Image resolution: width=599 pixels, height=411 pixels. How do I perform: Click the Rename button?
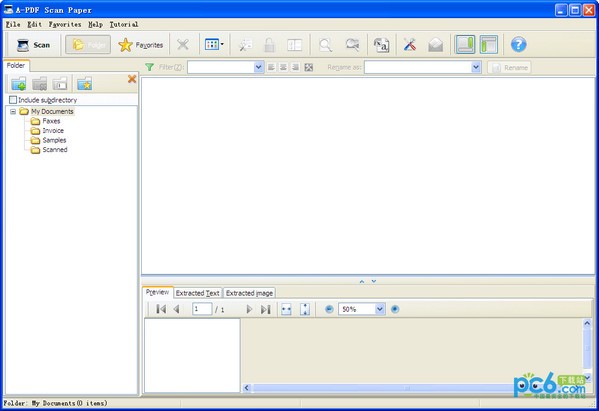coord(509,68)
